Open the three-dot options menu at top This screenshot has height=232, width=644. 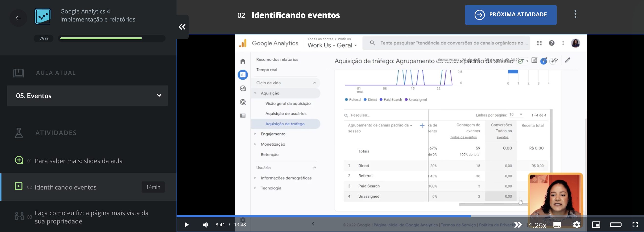575,14
